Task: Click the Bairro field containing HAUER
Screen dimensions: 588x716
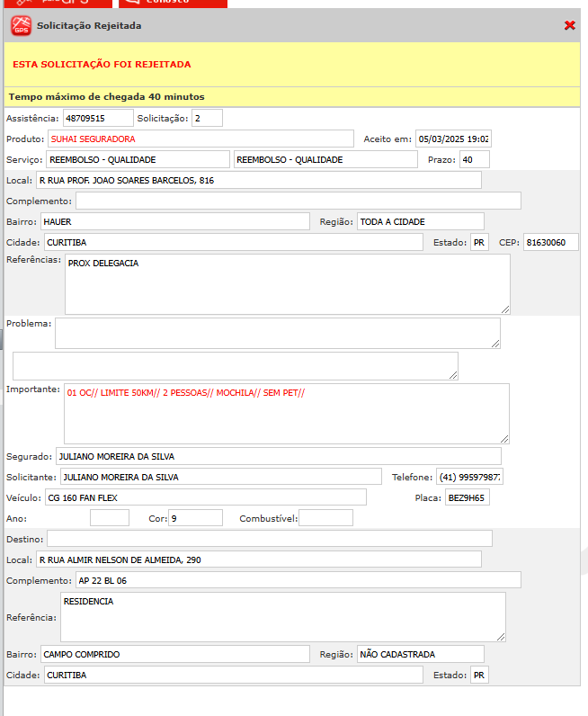Action: 174,221
